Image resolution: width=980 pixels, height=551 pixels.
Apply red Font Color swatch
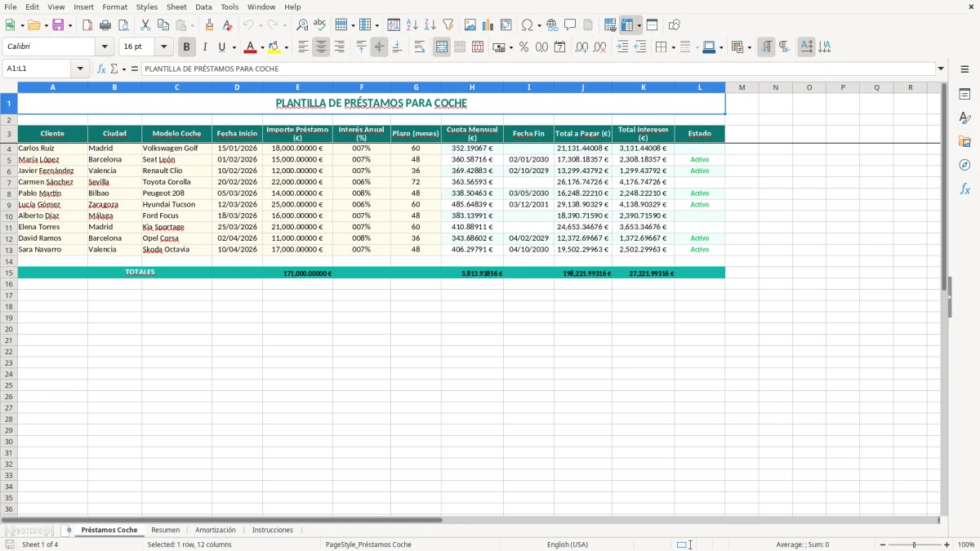coord(251,47)
